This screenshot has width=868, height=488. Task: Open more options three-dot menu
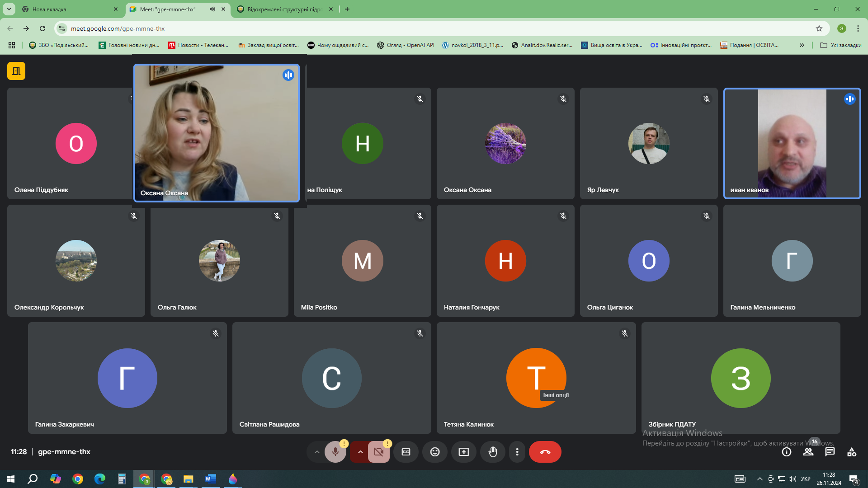tap(517, 452)
